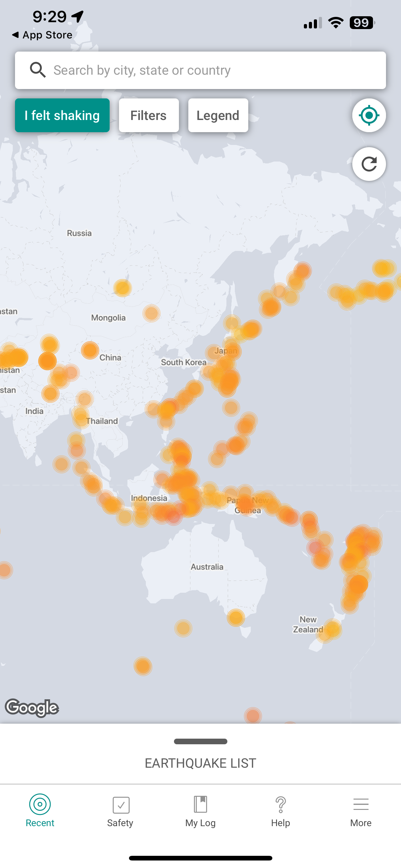Open the My Log tab
This screenshot has width=401, height=868.
pos(200,811)
